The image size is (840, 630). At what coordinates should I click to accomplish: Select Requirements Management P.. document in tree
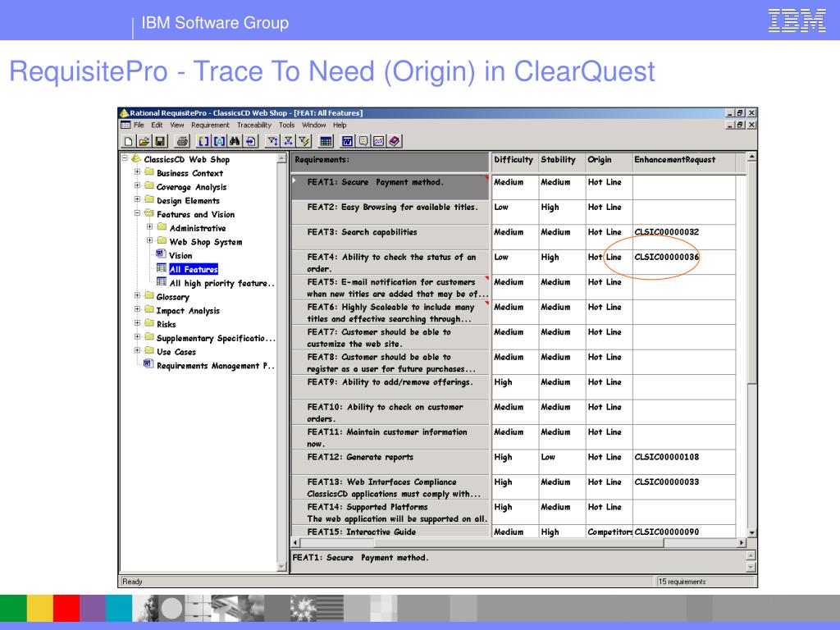(x=216, y=365)
